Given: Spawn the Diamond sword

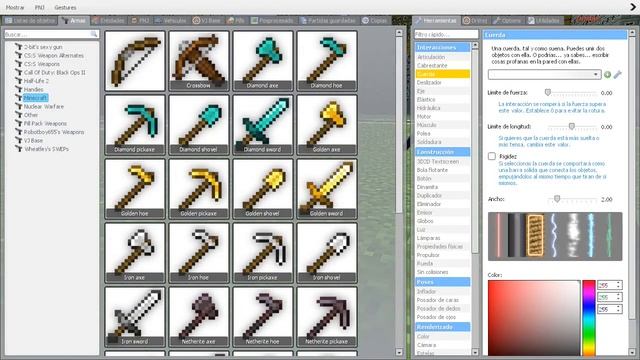Looking at the screenshot, I should tap(263, 124).
